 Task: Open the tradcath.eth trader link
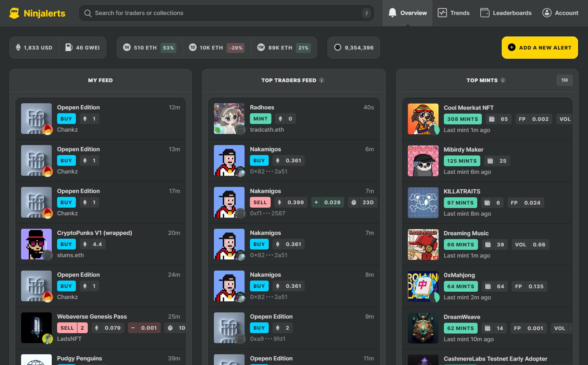pos(267,130)
